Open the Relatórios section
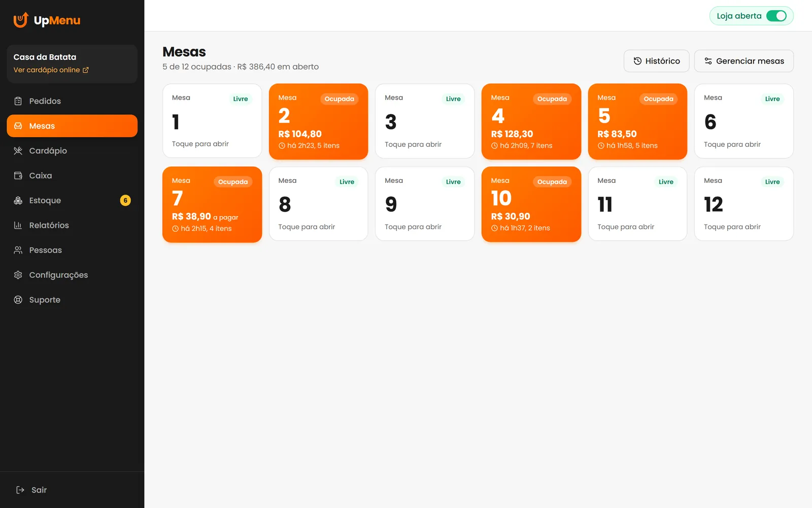The image size is (812, 508). pos(72,226)
